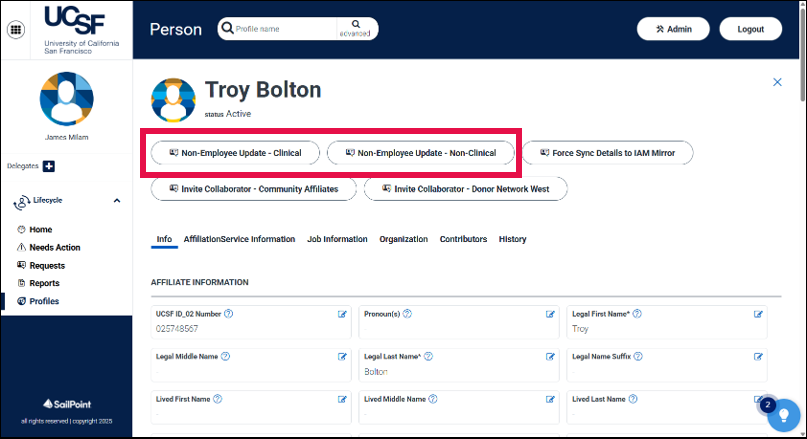Click the ID value 025748567
The height and width of the screenshot is (439, 807).
click(x=177, y=329)
